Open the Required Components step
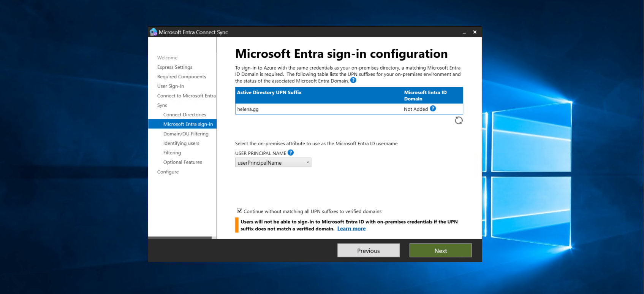 (x=182, y=77)
